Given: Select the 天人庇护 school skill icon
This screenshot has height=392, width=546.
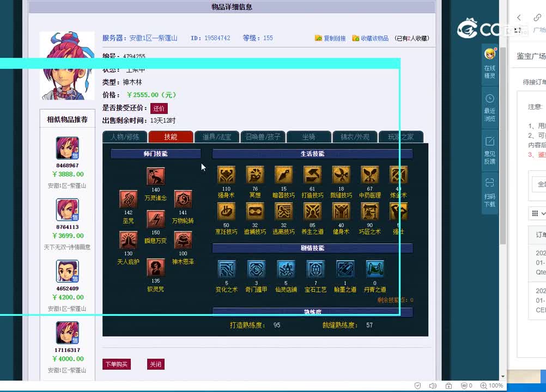Looking at the screenshot, I should click(x=128, y=240).
